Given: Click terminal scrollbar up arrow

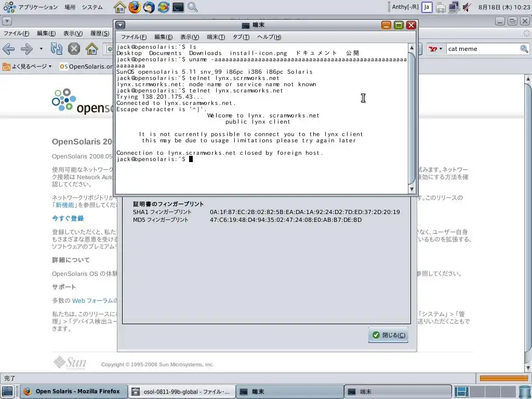Looking at the screenshot, I should 411,47.
